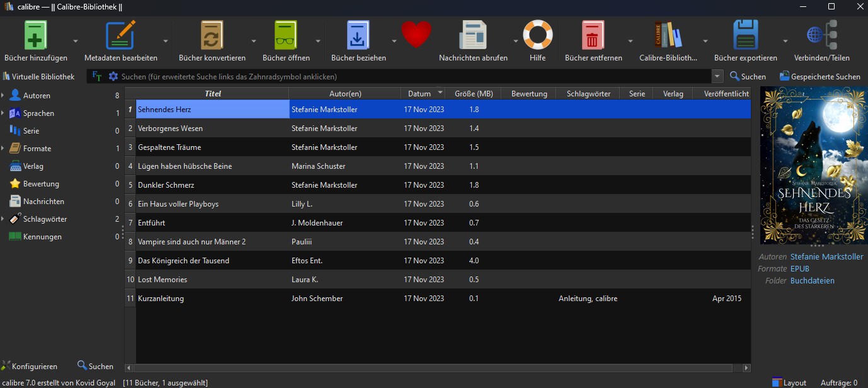Click the EPUB format link in details
This screenshot has height=388, width=868.
pos(800,269)
